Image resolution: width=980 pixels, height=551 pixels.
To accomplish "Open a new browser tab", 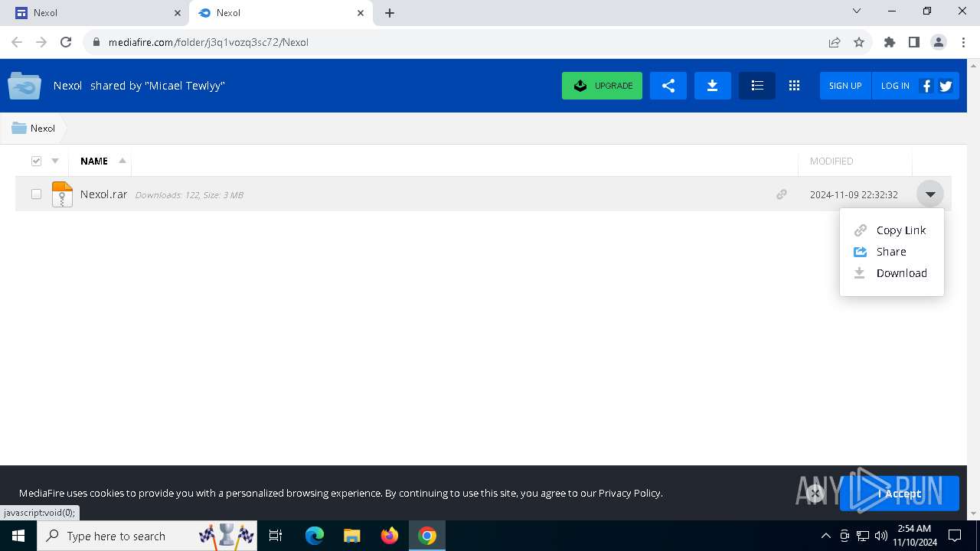I will click(390, 13).
